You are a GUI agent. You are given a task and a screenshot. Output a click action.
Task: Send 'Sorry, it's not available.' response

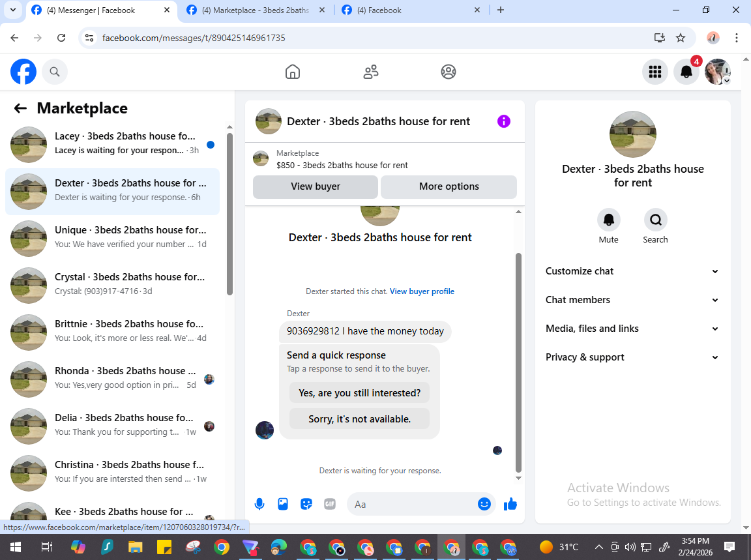(x=359, y=419)
